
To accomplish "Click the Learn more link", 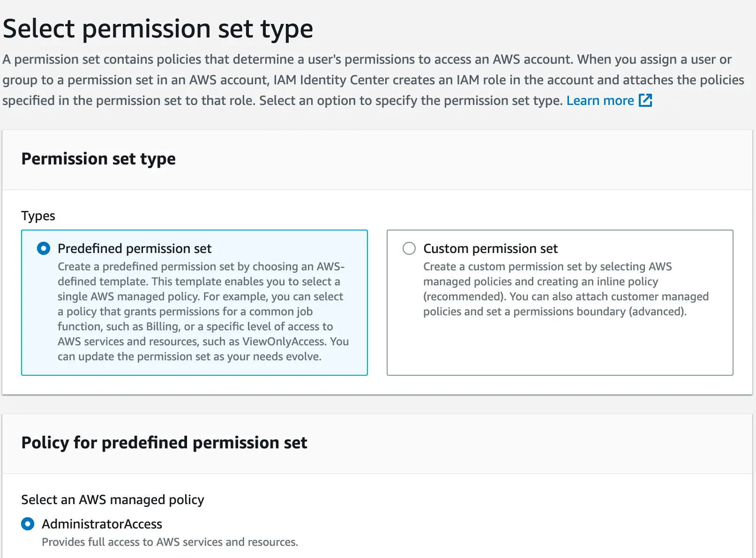I will pyautogui.click(x=600, y=101).
